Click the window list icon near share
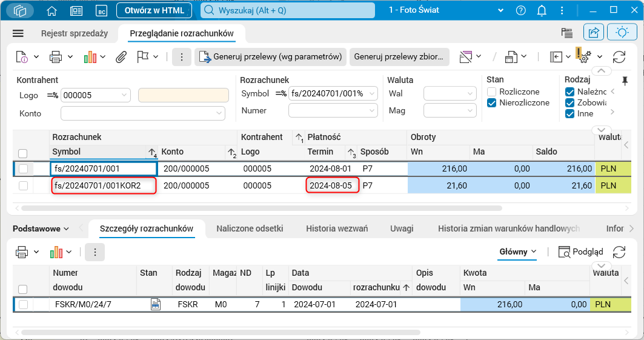The height and width of the screenshot is (340, 644). click(567, 33)
